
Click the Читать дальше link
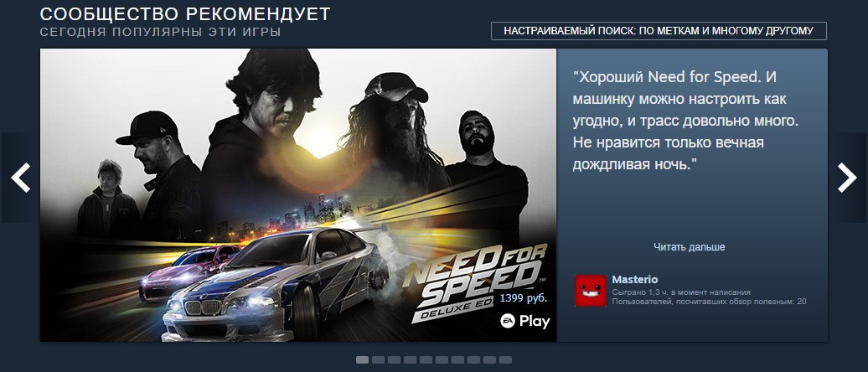(x=689, y=247)
